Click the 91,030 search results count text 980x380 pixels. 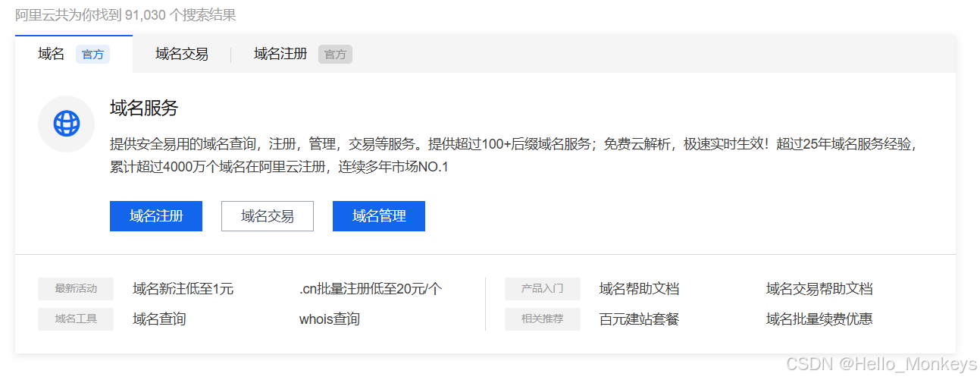coord(126,15)
